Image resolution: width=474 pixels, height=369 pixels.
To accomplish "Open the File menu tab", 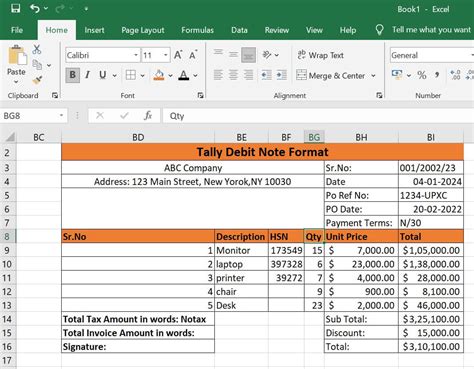I will click(x=17, y=30).
